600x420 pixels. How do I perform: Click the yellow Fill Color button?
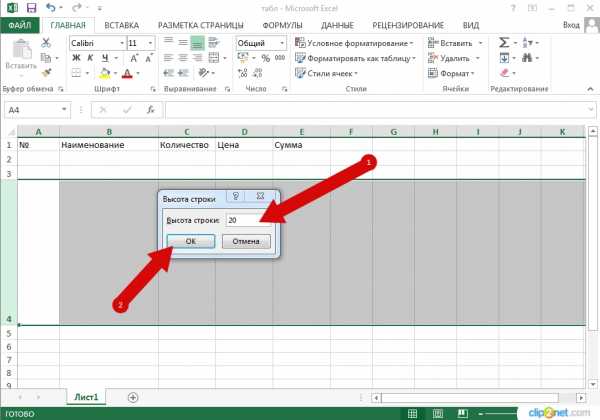click(104, 73)
